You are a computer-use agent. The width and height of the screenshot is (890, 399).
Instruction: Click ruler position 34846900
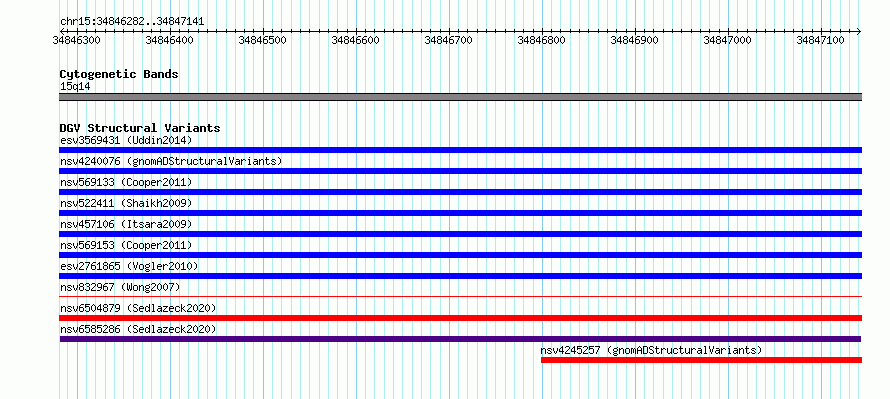pos(635,40)
